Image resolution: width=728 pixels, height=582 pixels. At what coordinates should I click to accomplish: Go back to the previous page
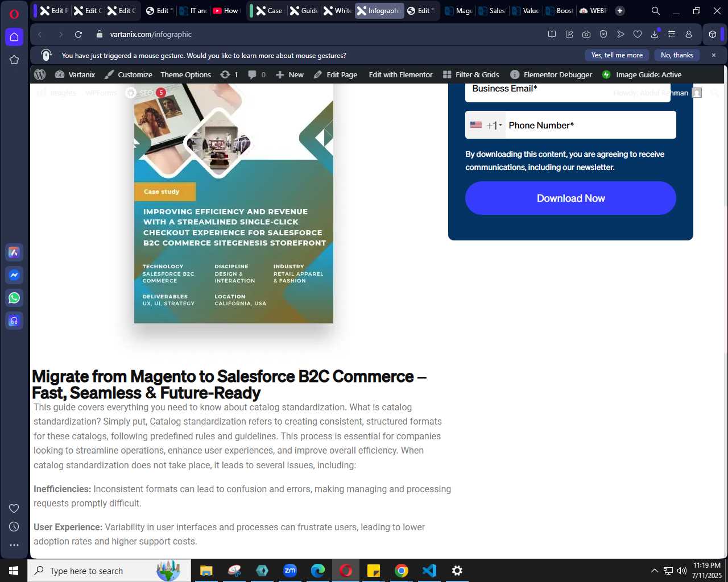click(x=40, y=35)
